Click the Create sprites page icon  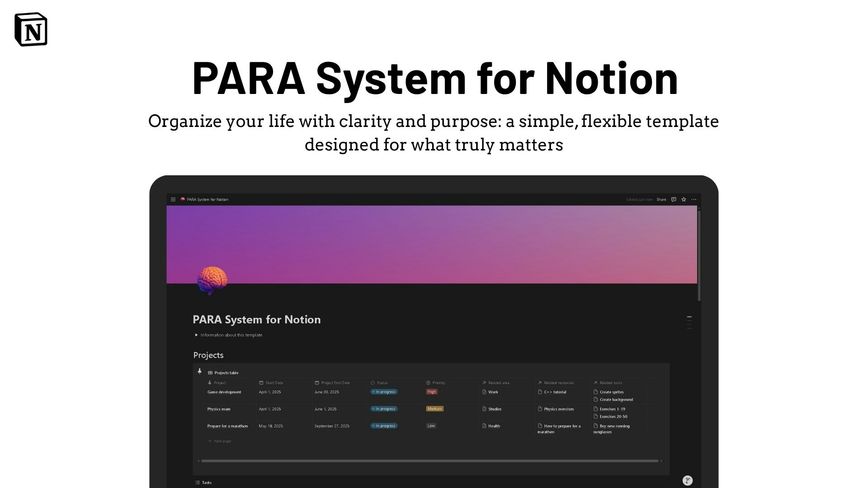coord(595,392)
